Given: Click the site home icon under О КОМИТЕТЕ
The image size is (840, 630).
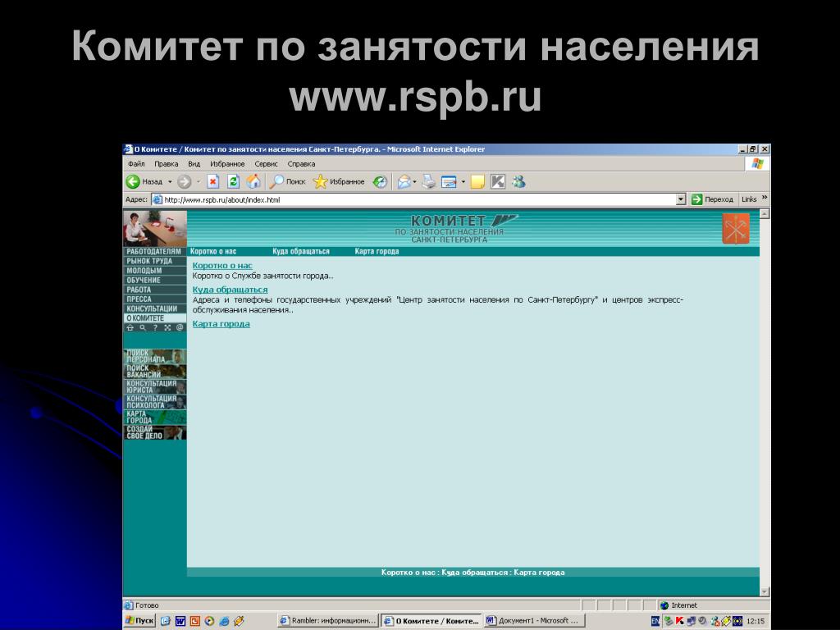Looking at the screenshot, I should pyautogui.click(x=130, y=327).
